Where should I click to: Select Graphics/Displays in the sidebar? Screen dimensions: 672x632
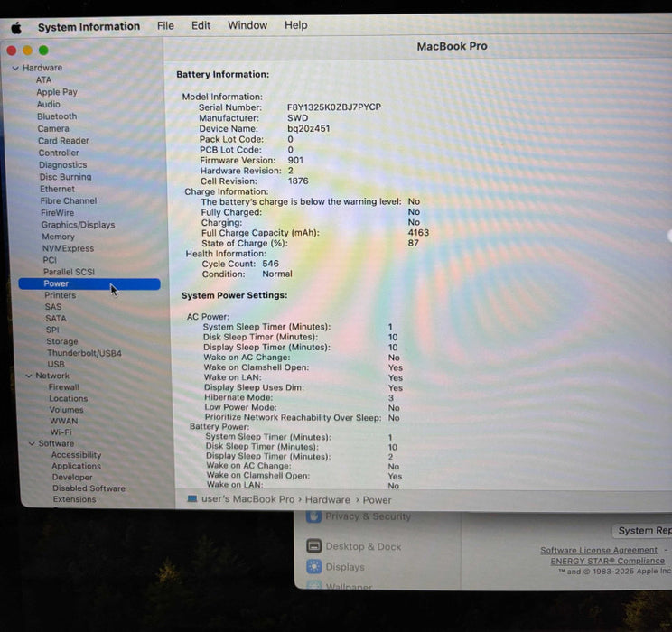78,225
